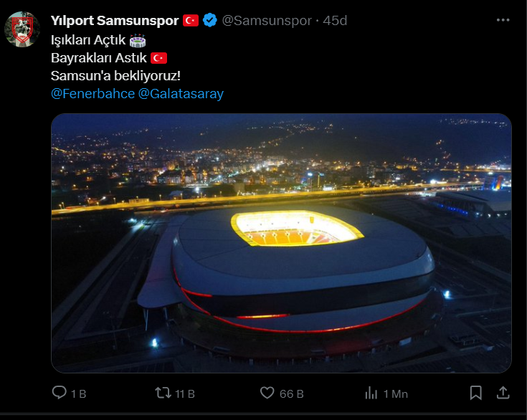Click the stadium emoji after Işıkları Açtık

(138, 40)
